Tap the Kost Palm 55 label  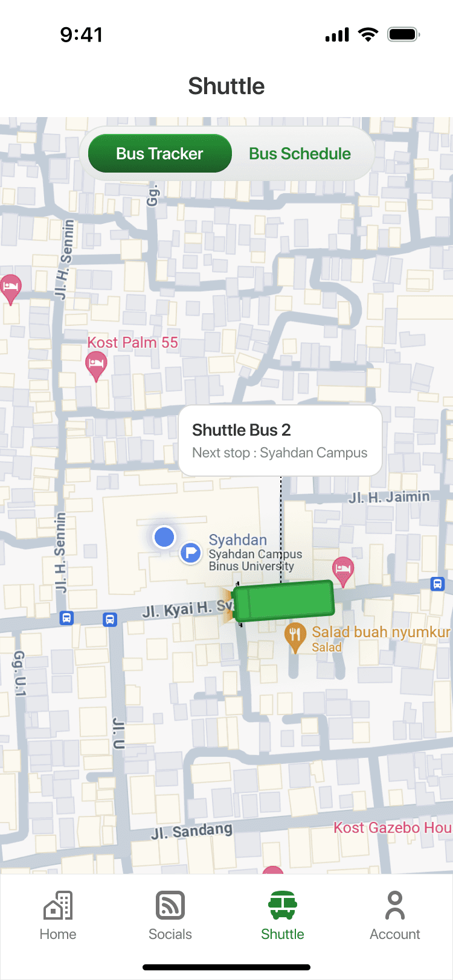(133, 342)
